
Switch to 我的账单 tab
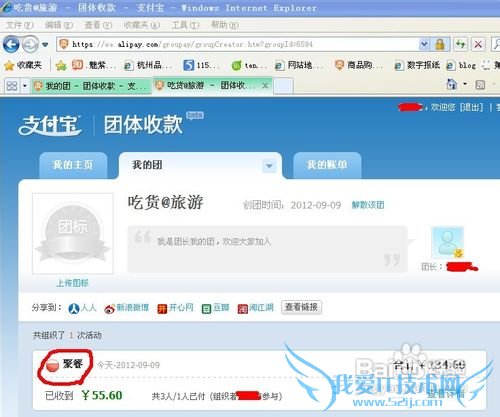click(327, 165)
